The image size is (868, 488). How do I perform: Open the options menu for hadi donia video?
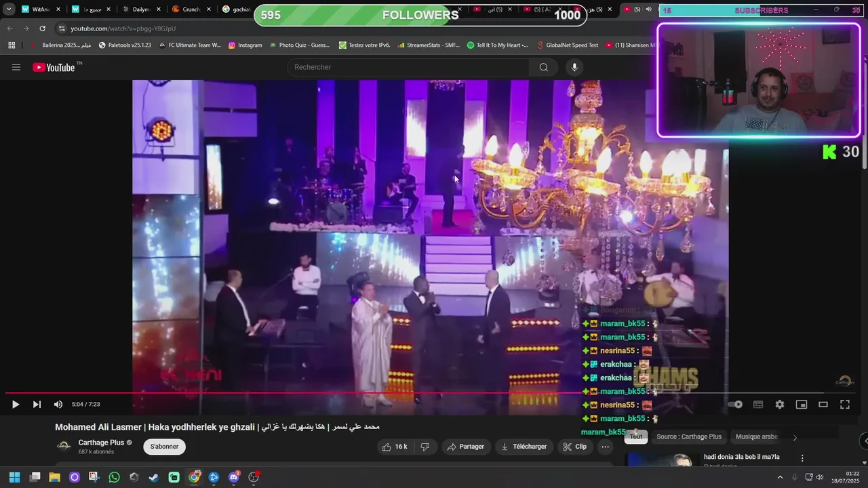click(x=802, y=458)
